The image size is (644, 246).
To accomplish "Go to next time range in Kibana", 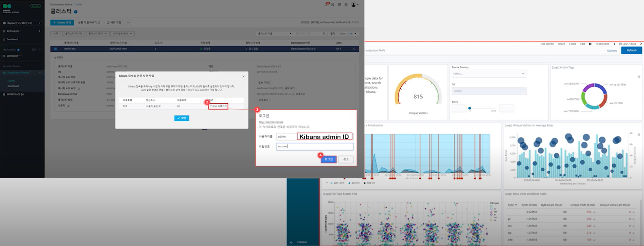I will coord(641,44).
